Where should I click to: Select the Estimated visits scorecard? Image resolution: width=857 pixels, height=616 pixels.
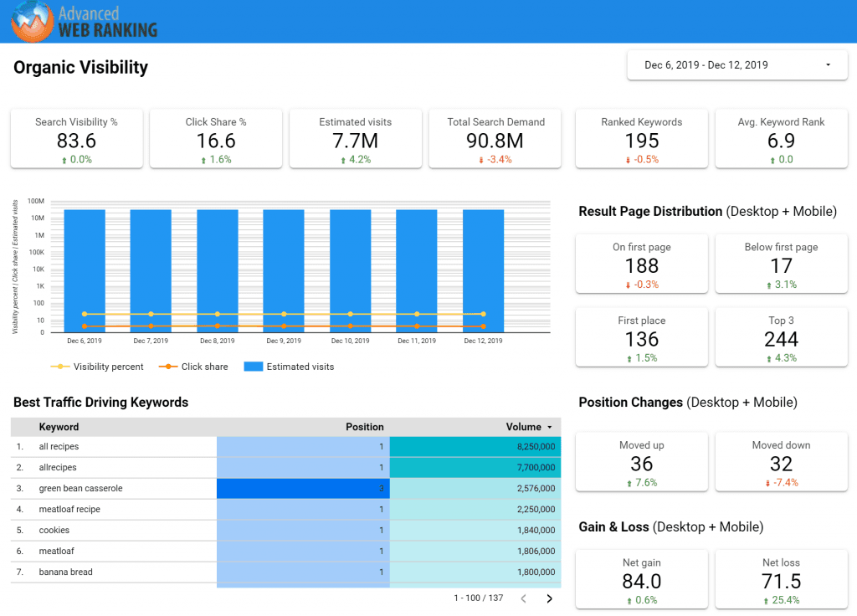tap(355, 139)
